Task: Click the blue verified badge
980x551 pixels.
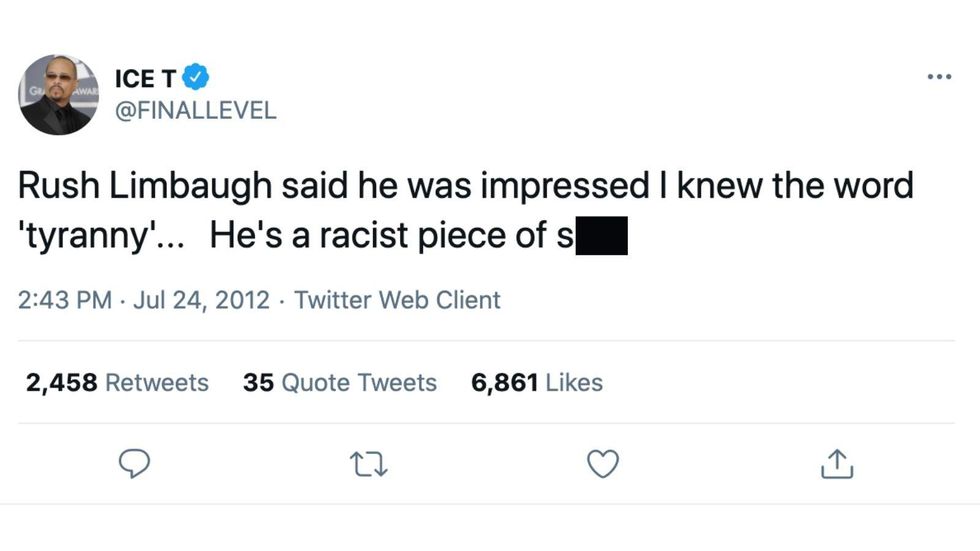Action: click(198, 75)
